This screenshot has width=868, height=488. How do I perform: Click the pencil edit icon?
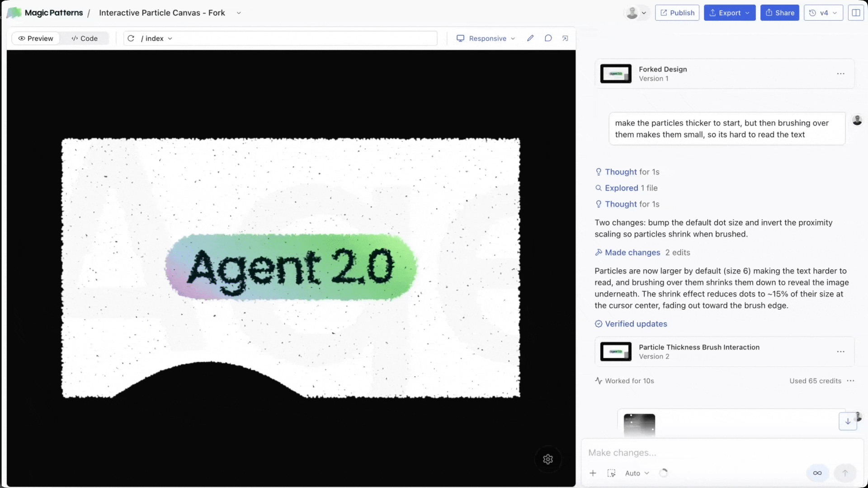point(530,38)
